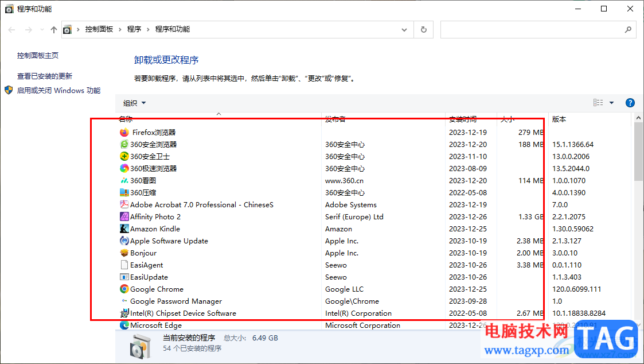Viewport: 644px width, 364px height.
Task: Select the Firefox浏览器 row
Action: coord(374,133)
